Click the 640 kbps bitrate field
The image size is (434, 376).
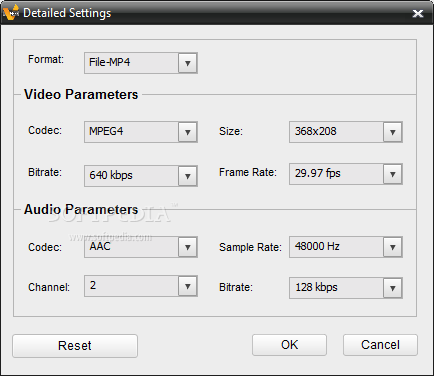coord(141,176)
